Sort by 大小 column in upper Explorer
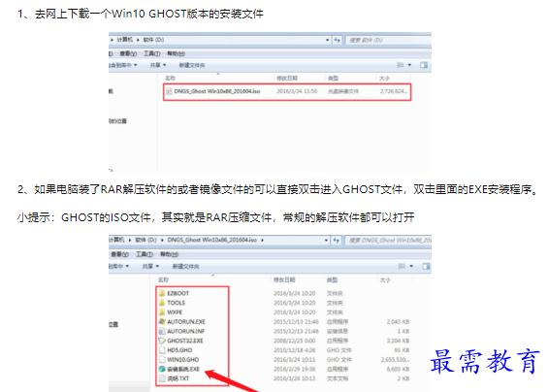This screenshot has width=548, height=392. pos(384,78)
